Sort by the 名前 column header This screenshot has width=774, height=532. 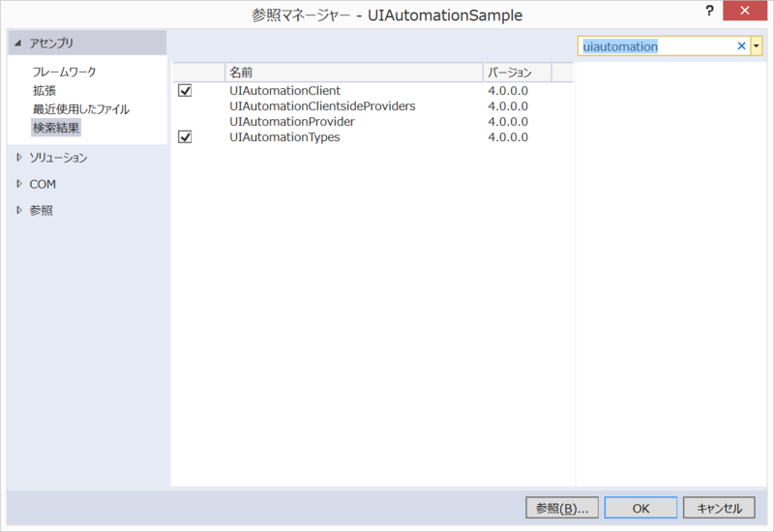(x=354, y=73)
